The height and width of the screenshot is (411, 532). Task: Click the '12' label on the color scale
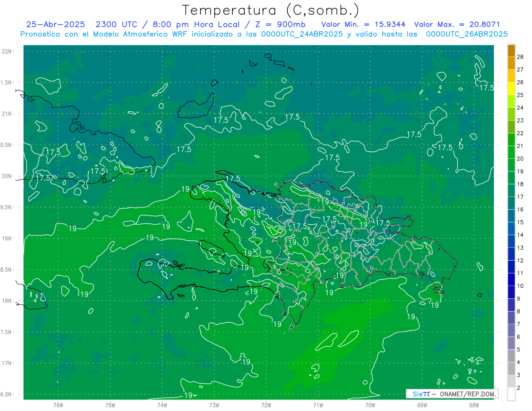point(520,260)
